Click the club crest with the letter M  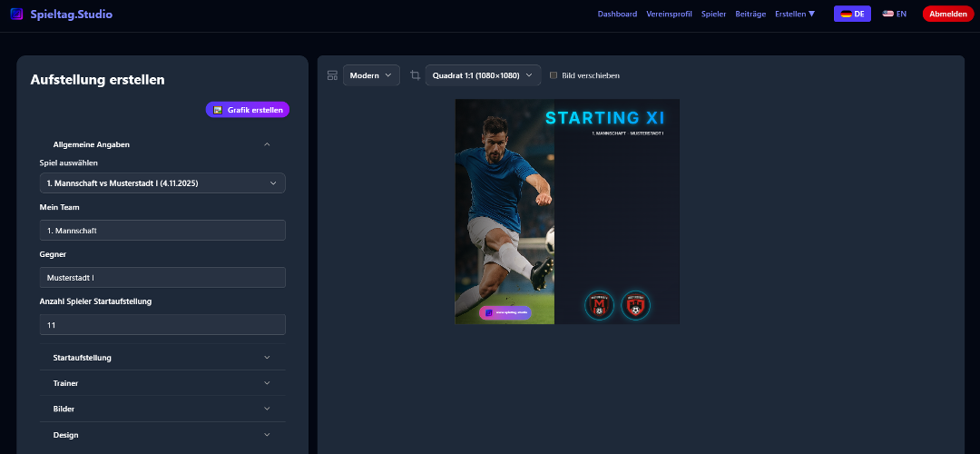599,306
